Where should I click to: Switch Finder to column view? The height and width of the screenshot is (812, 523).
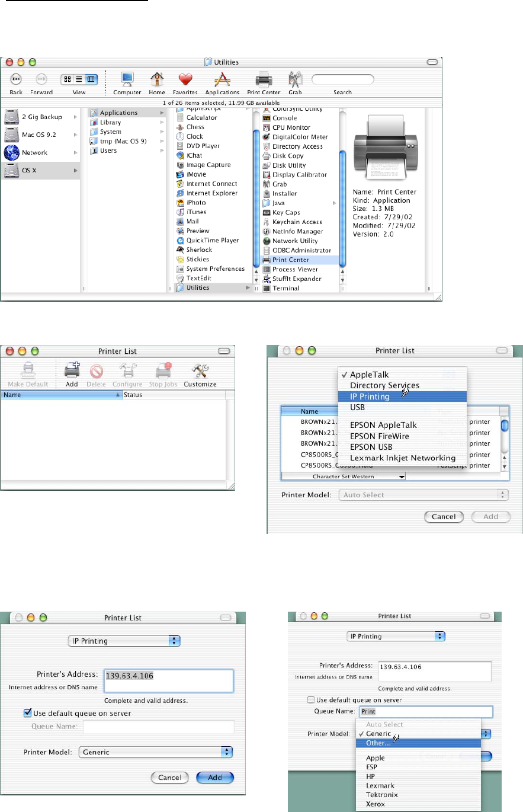click(91, 79)
